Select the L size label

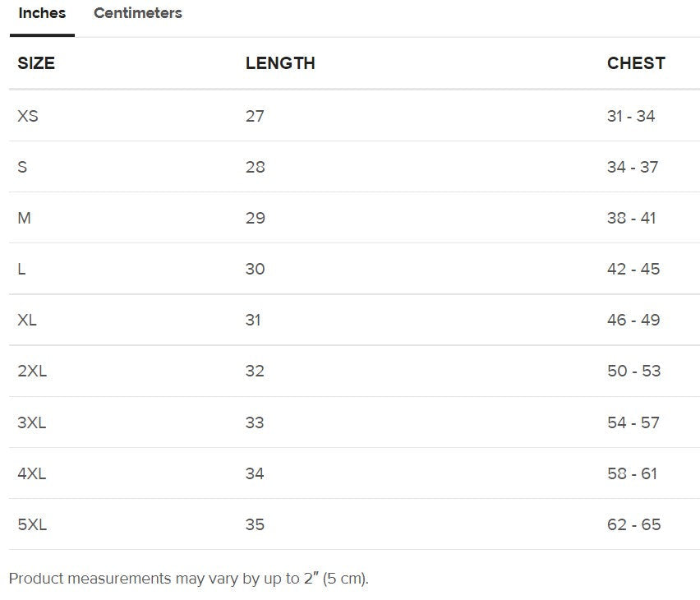pos(21,269)
